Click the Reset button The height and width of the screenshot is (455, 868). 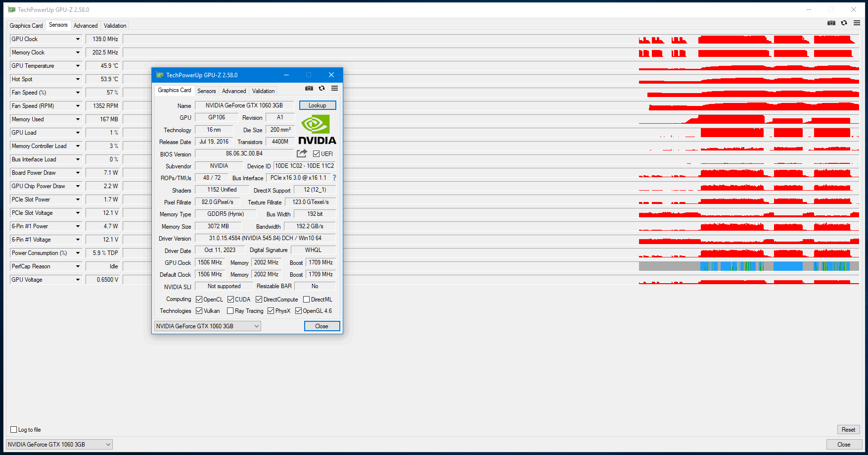click(849, 430)
